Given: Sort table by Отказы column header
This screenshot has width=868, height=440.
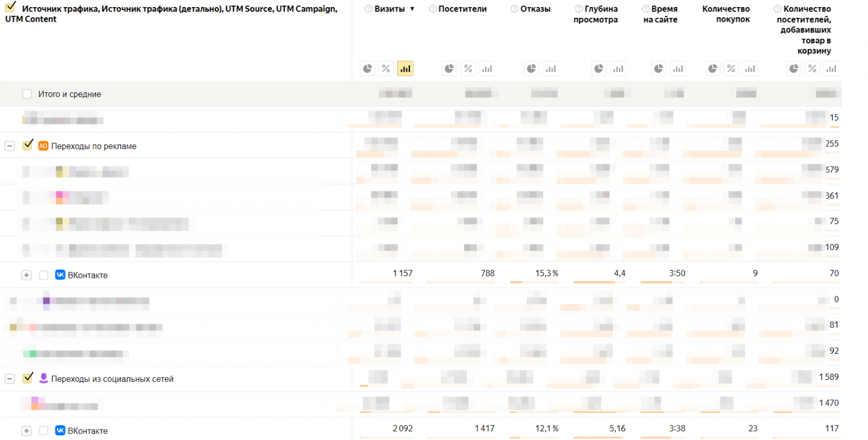Looking at the screenshot, I should click(x=535, y=9).
